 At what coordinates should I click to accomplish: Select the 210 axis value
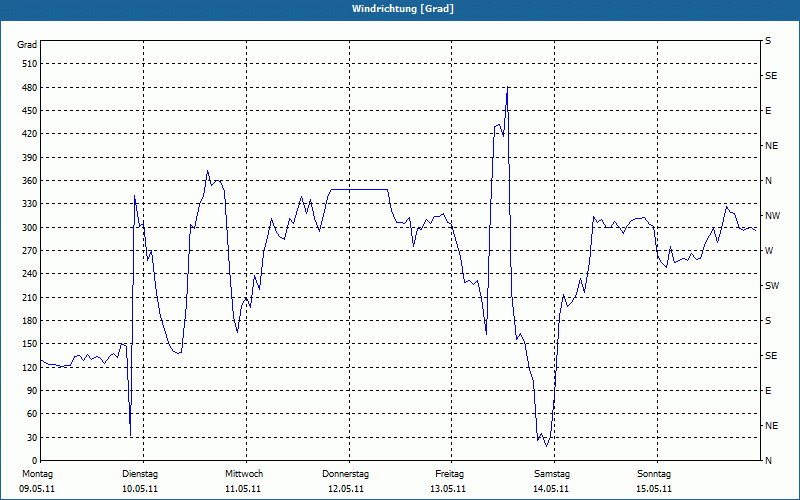coord(30,297)
